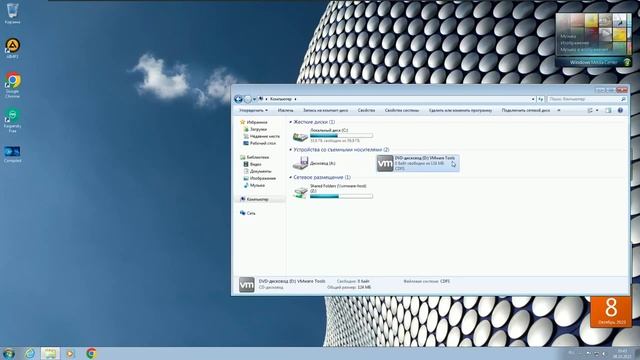The height and width of the screenshot is (360, 640).
Task: Collapse the Сетевое размещение group arrow
Action: pos(291,178)
